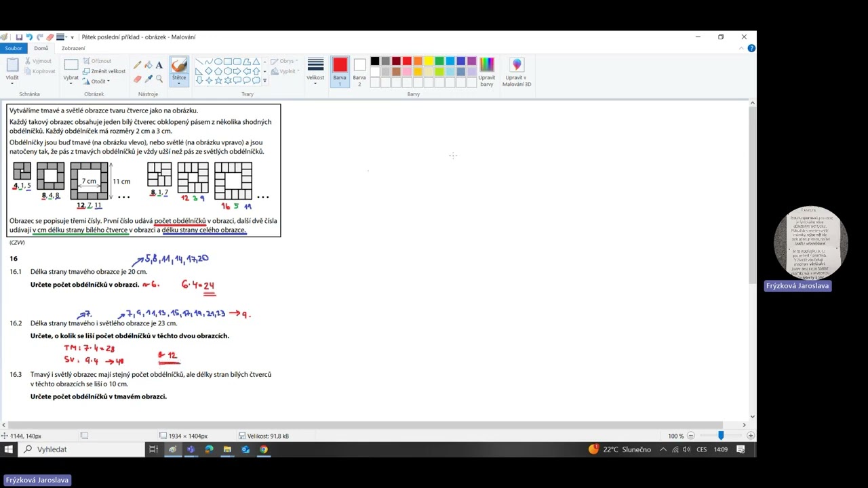This screenshot has height=488, width=868.
Task: Open File Explorer from the taskbar
Action: [x=227, y=449]
